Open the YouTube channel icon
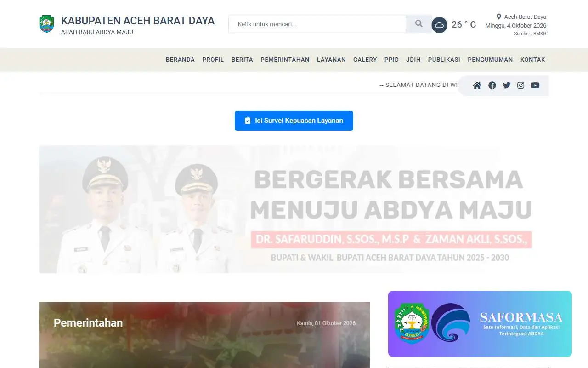588x368 pixels. (x=535, y=86)
